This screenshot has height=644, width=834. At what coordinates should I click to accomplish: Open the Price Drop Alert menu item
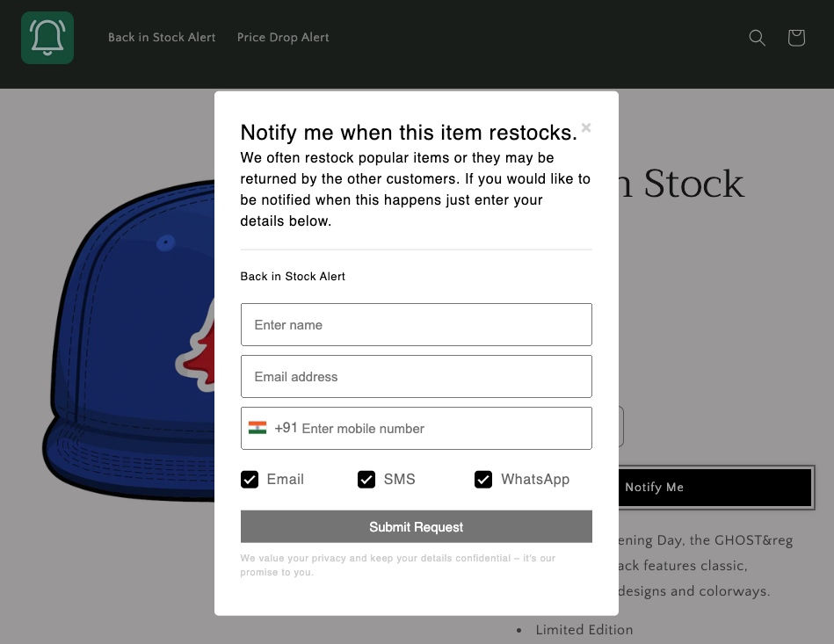pos(283,38)
